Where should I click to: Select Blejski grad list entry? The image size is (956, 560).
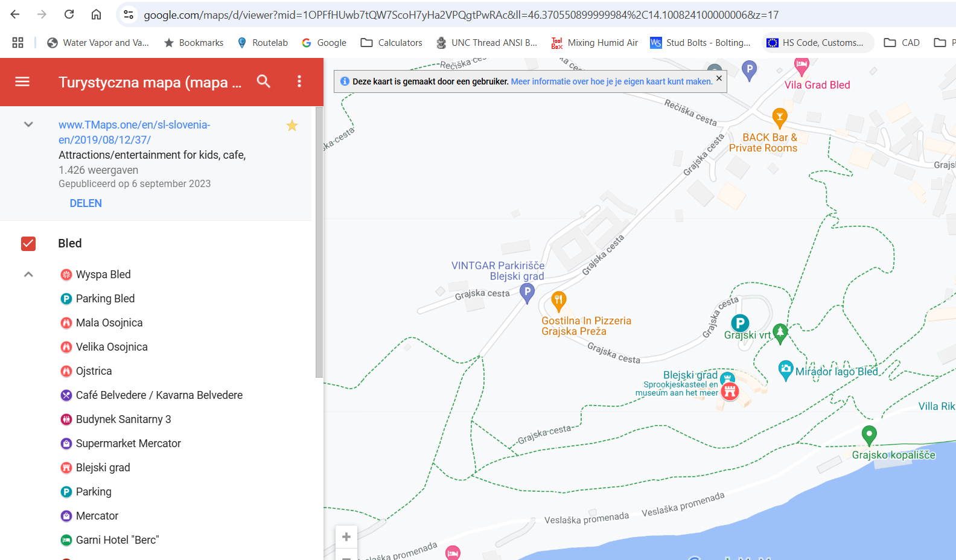tap(103, 468)
